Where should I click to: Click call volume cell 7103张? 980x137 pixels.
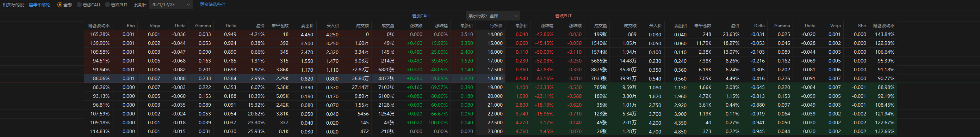click(386, 87)
